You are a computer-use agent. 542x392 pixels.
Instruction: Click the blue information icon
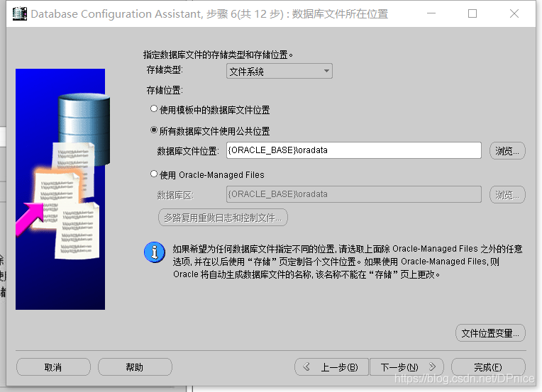click(x=155, y=252)
